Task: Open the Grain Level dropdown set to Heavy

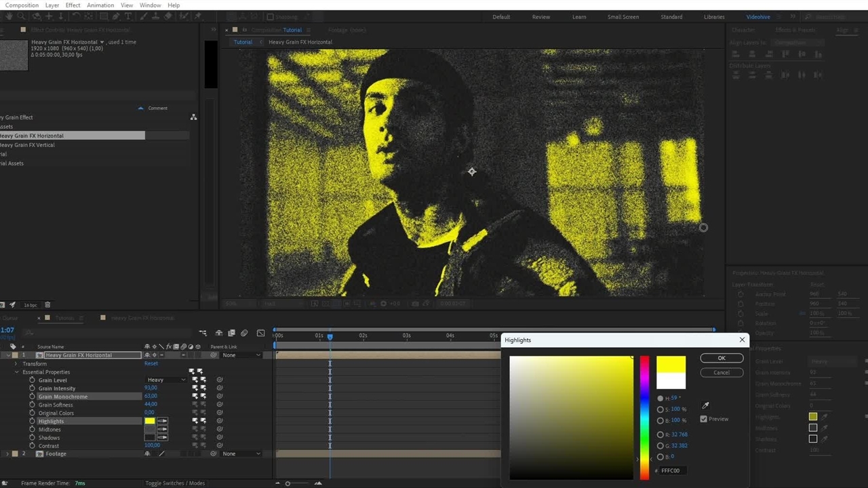Action: [166, 380]
